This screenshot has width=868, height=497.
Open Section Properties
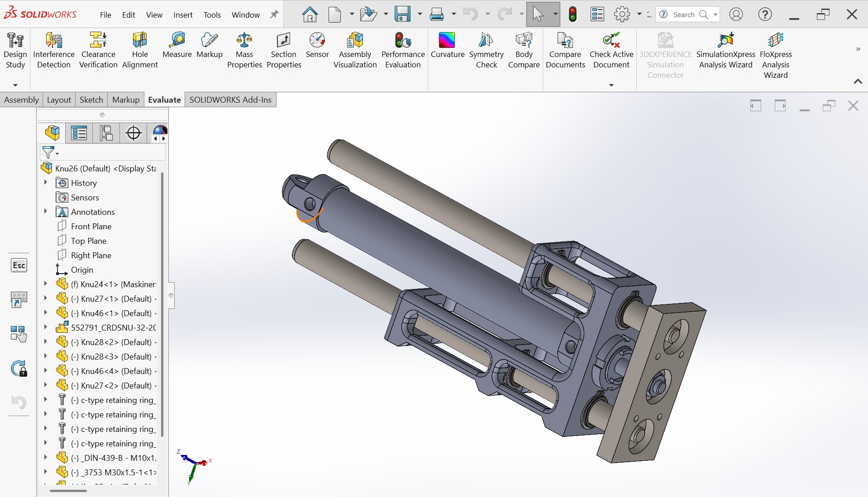coord(284,50)
